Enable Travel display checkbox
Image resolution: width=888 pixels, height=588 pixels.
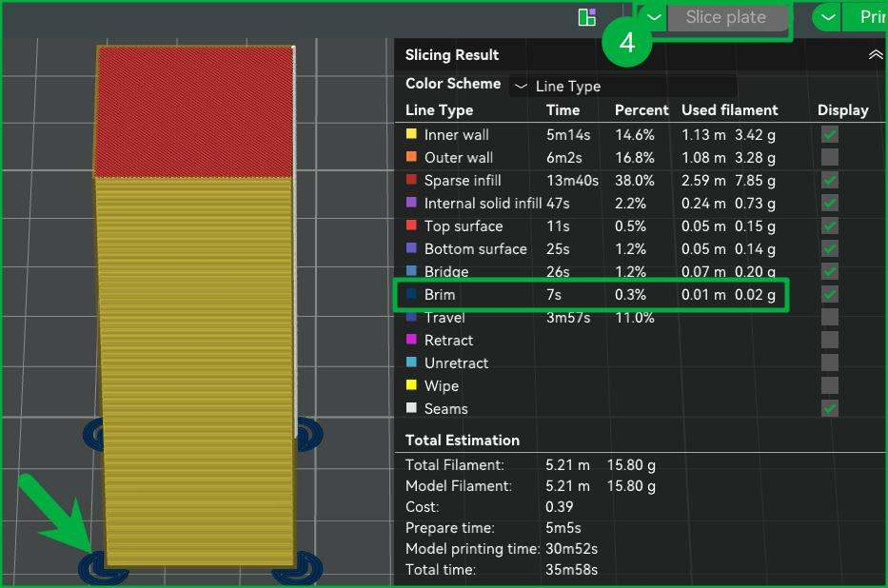pos(830,317)
